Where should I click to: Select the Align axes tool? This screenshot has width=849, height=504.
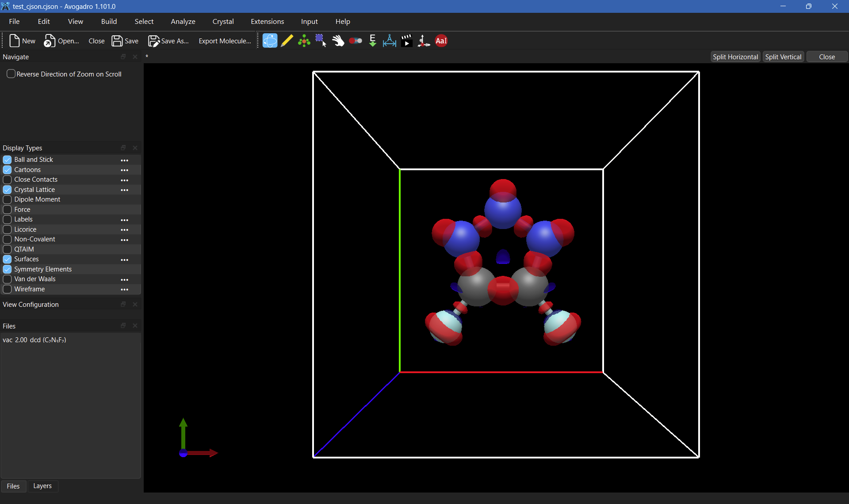[424, 41]
